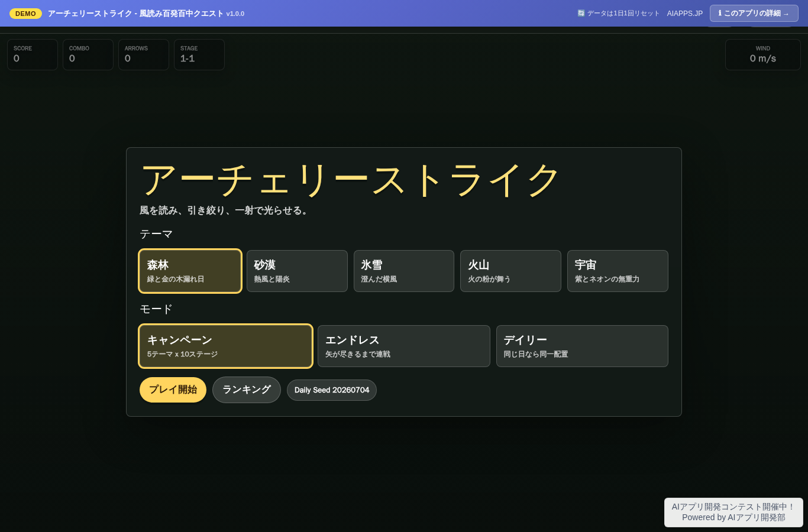Viewport: 808px width, 532px height.
Task: Click the tagline 風を読み、引き絞り text
Action: point(225,210)
